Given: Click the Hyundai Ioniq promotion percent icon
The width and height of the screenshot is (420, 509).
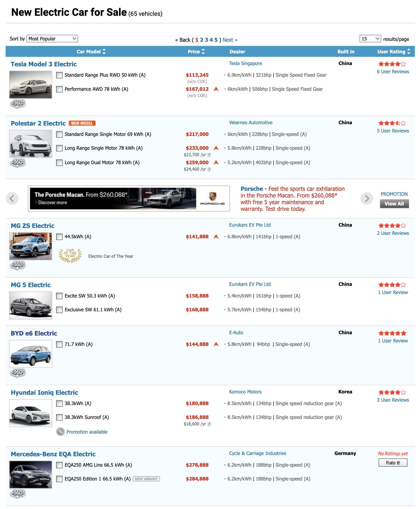Looking at the screenshot, I should coord(60,432).
